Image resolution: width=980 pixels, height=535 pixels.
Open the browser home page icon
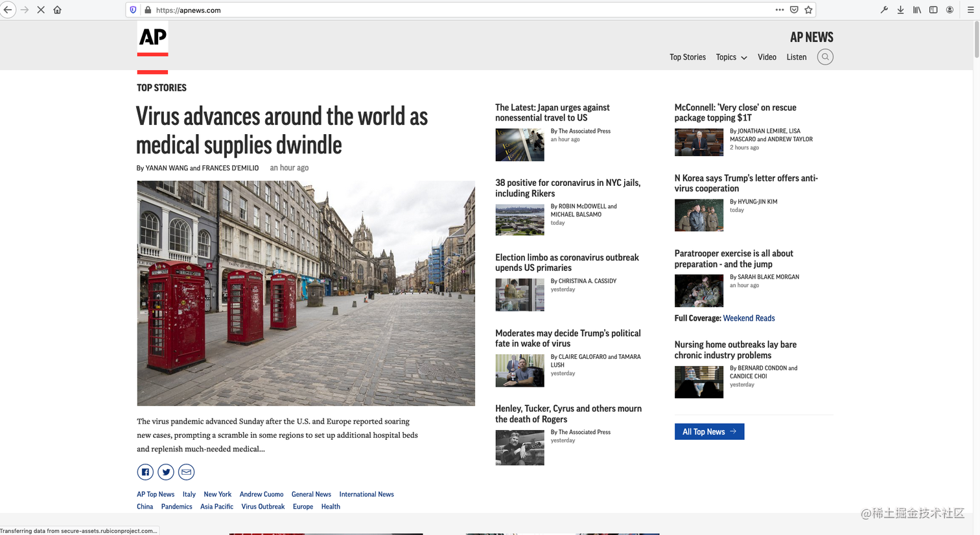click(x=57, y=10)
